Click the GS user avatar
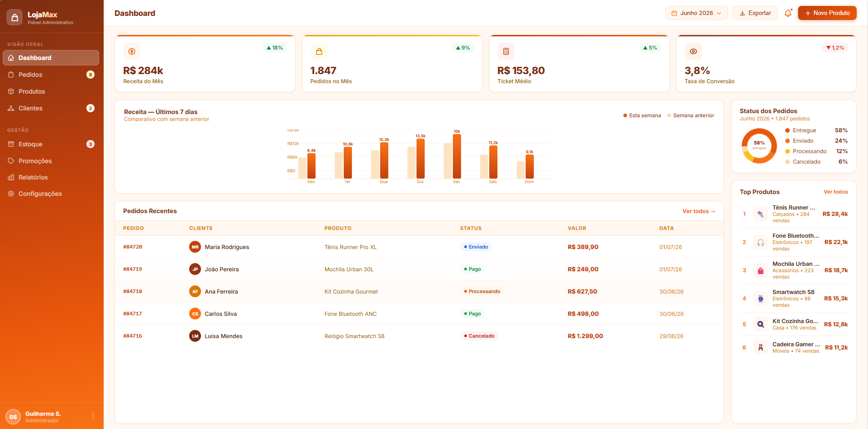868x429 pixels. coord(13,417)
